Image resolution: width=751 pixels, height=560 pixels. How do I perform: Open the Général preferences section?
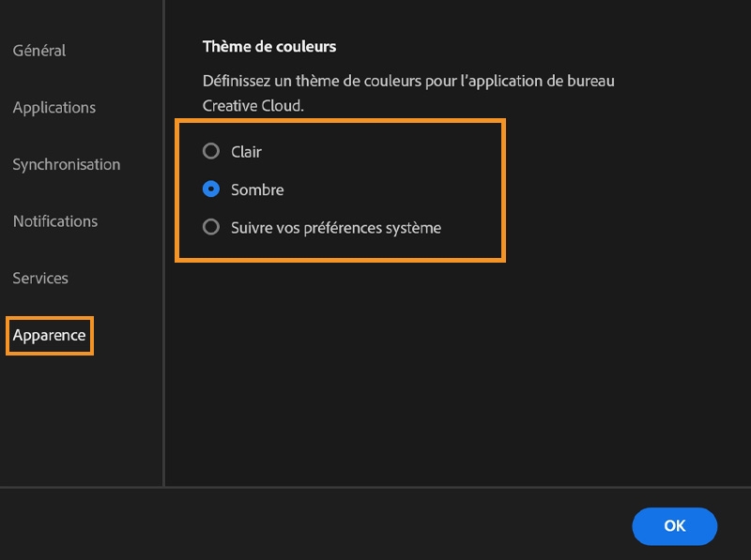39,51
